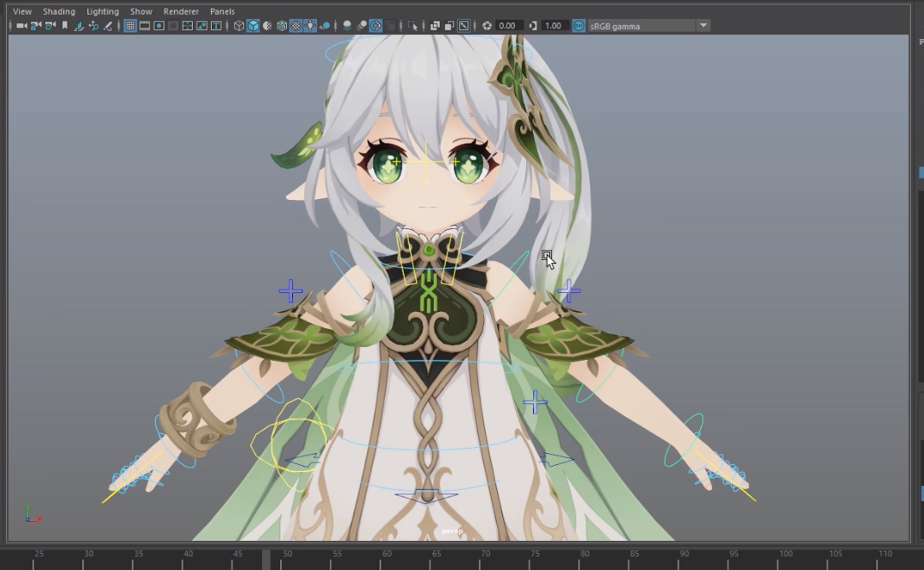Open the Renderer menu
The image size is (924, 570).
[181, 11]
